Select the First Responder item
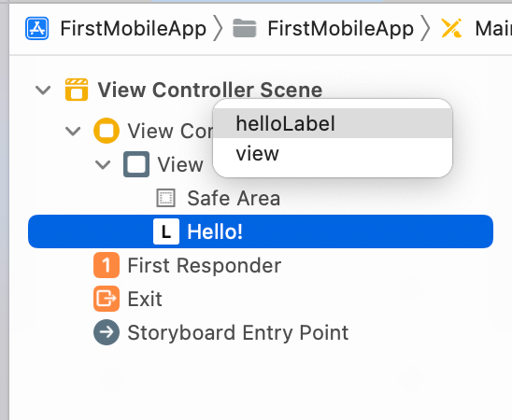 (204, 265)
